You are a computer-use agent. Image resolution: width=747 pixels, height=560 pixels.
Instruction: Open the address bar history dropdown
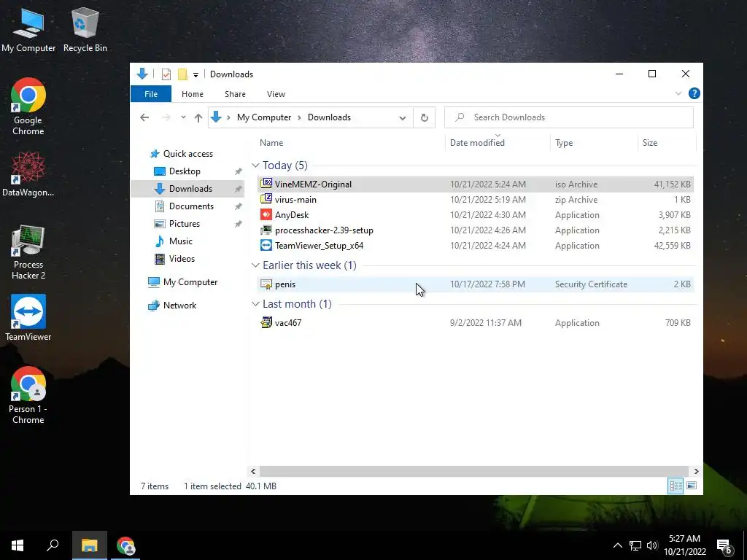coord(403,117)
